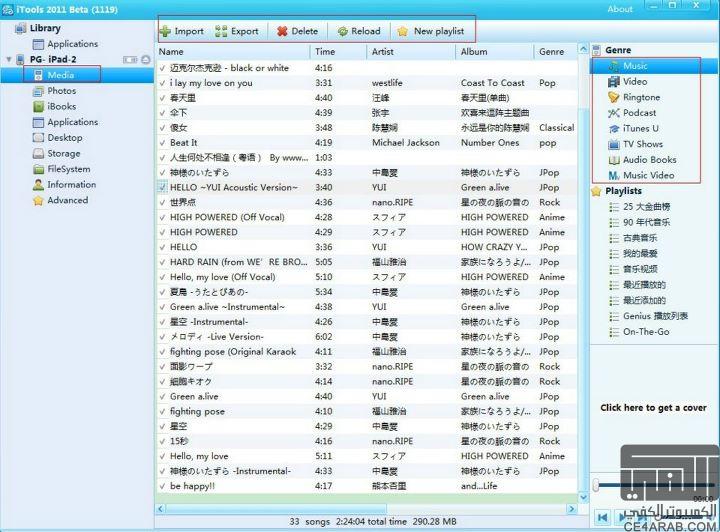The image size is (720, 532).
Task: Click '33 songs' status bar text
Action: click(x=309, y=522)
